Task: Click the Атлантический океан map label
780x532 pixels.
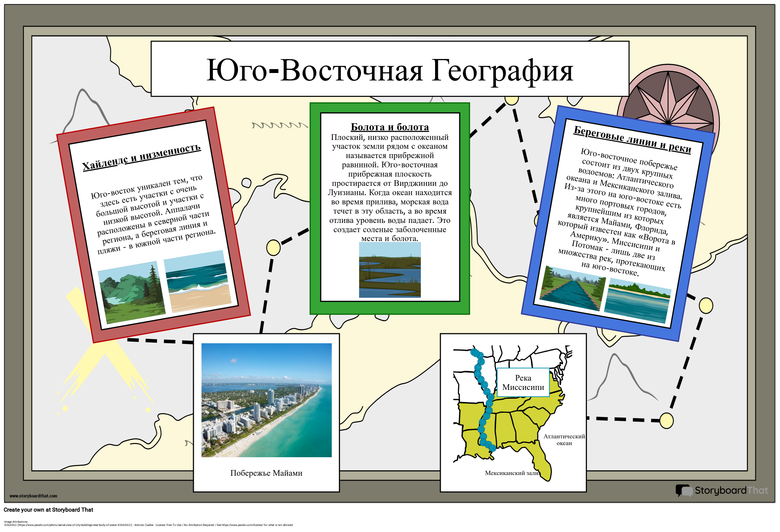Action: pyautogui.click(x=564, y=440)
